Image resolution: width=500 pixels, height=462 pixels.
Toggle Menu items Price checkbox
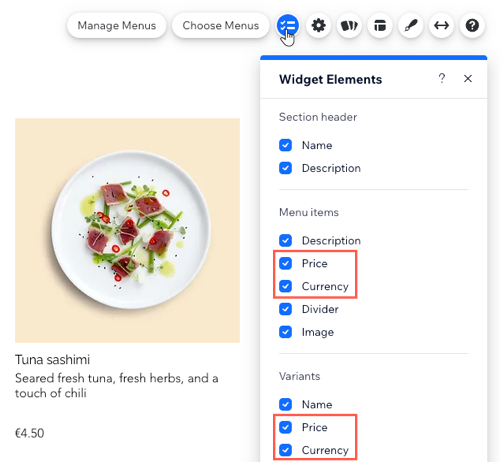pyautogui.click(x=285, y=263)
